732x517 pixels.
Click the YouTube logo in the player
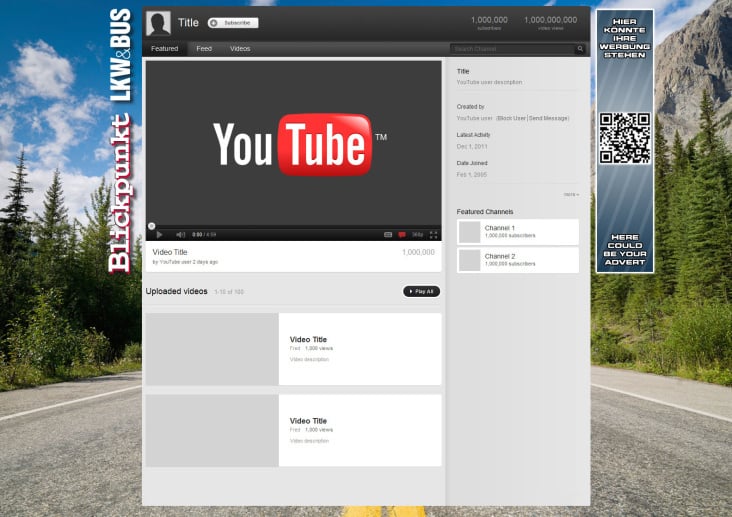tap(300, 144)
